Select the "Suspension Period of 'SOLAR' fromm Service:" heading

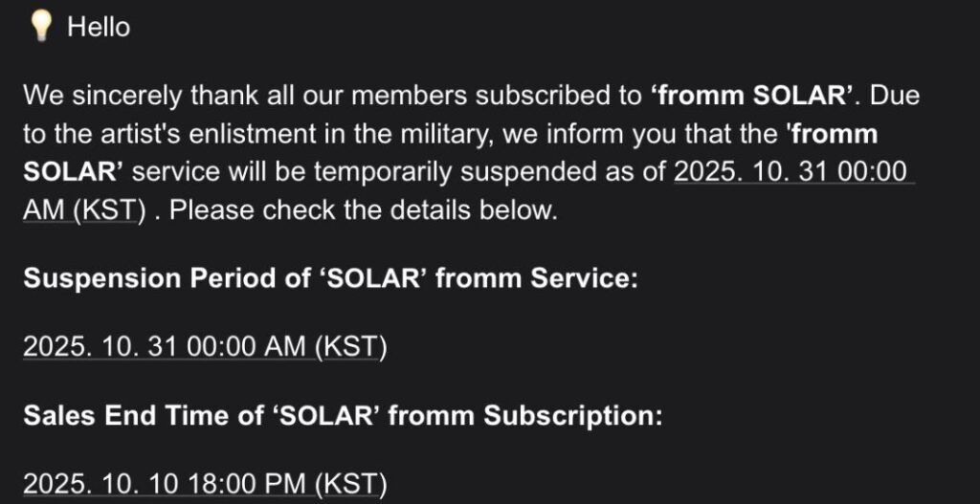pos(330,278)
